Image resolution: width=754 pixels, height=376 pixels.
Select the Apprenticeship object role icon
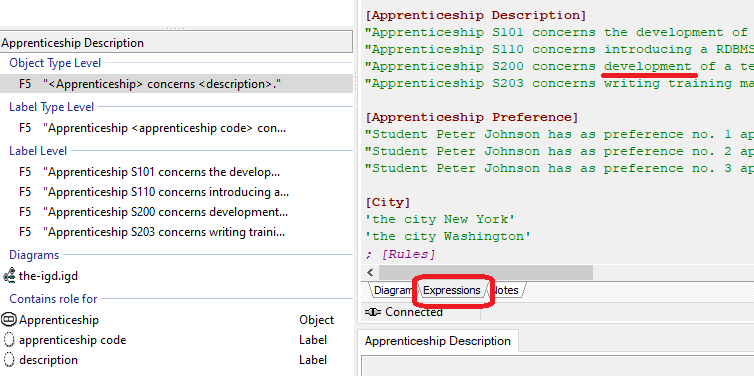tap(9, 320)
